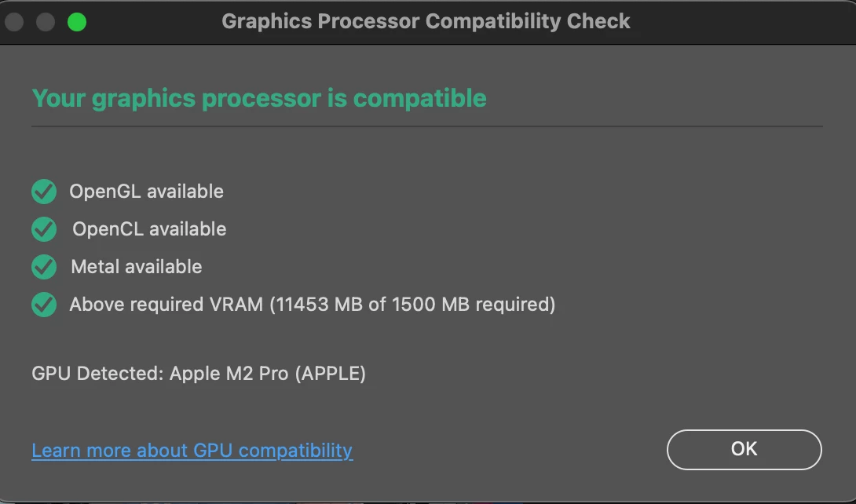Click the 'Your graphics processor is compatible' heading
Viewport: 856px width, 504px height.
pos(259,98)
